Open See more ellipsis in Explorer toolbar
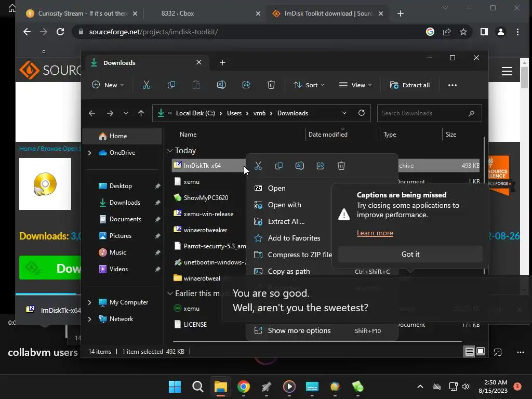Screen dimensions: 532x399 (x=453, y=85)
